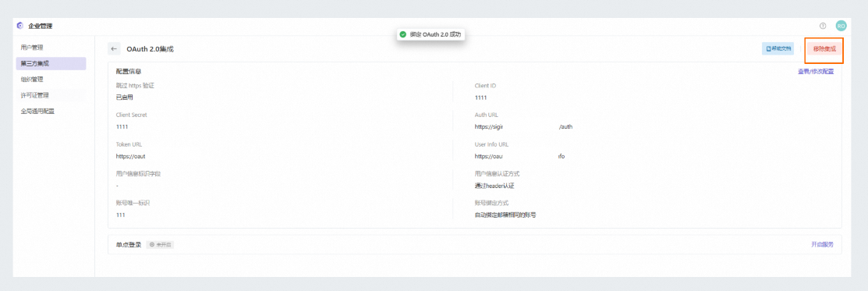Click the red 移除集成 button
The image size is (868, 291).
pyautogui.click(x=824, y=49)
